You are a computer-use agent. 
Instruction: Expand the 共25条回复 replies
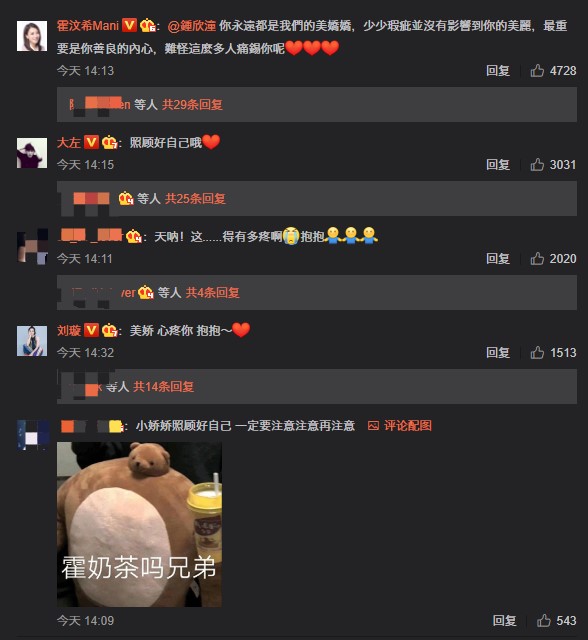pos(195,198)
